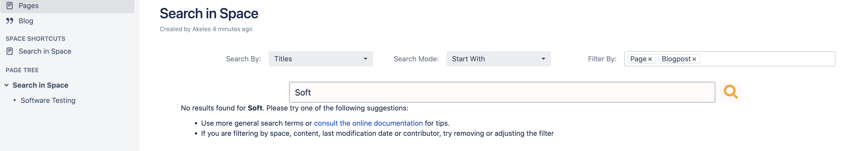Remove the Page filter tag
This screenshot has height=151, width=868.
point(650,60)
